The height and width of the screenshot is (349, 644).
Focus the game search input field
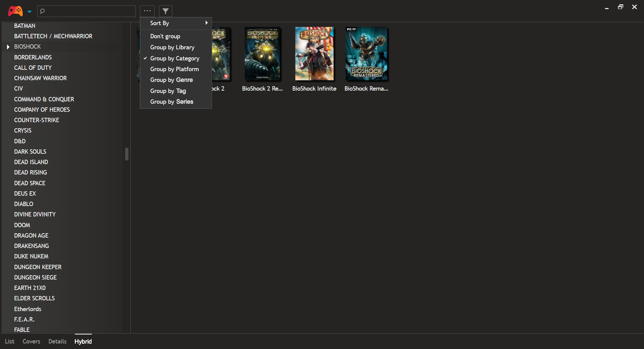point(87,11)
